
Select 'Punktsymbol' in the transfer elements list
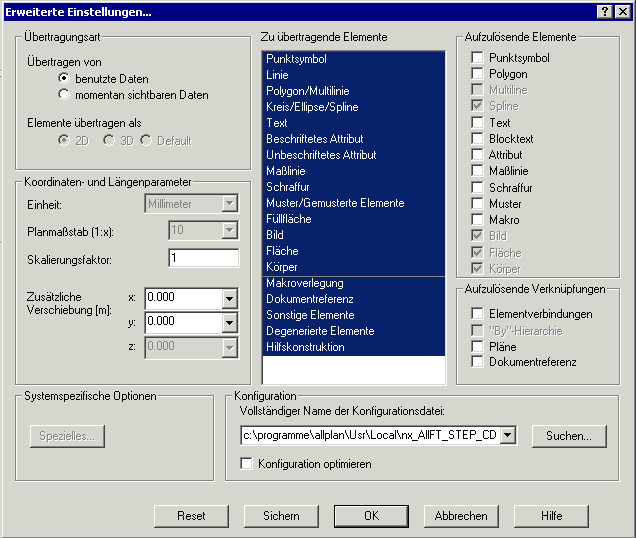[x=354, y=59]
